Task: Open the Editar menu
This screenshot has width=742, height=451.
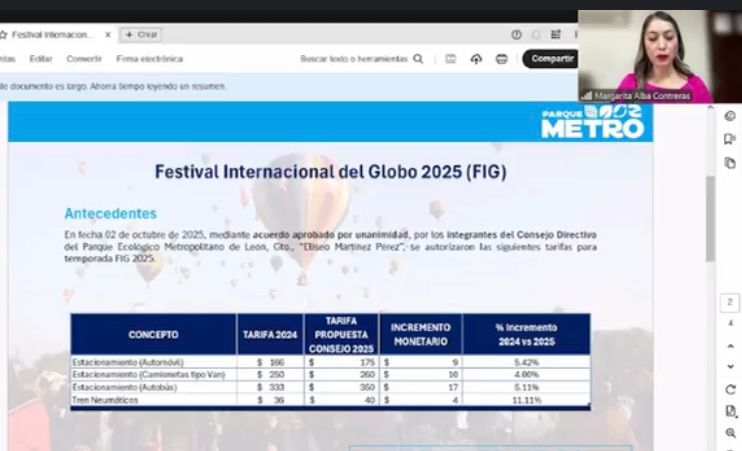Action: [41, 59]
